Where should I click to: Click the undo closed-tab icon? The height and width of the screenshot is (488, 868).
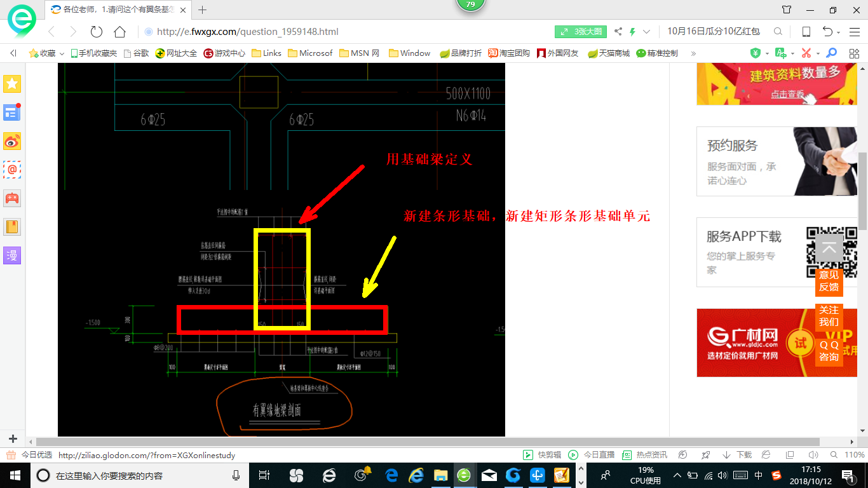827,32
